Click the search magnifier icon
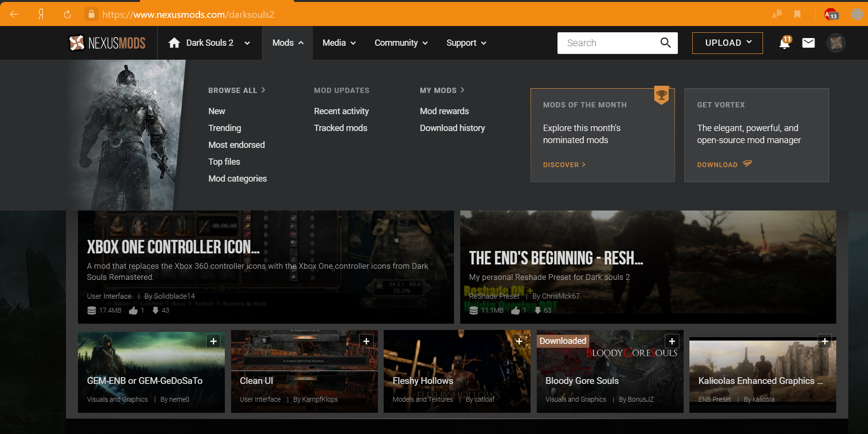Image resolution: width=868 pixels, height=434 pixels. click(x=665, y=43)
